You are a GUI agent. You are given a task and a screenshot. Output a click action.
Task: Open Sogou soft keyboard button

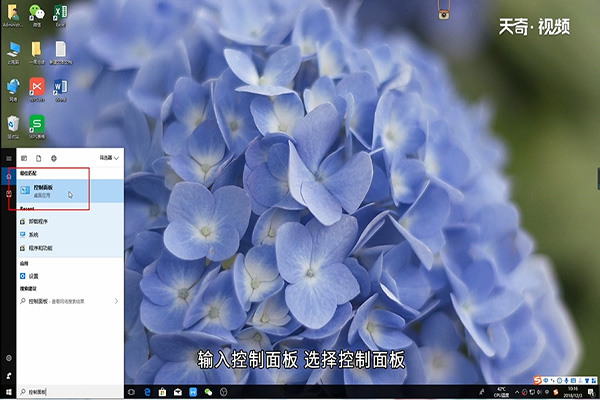(x=573, y=380)
